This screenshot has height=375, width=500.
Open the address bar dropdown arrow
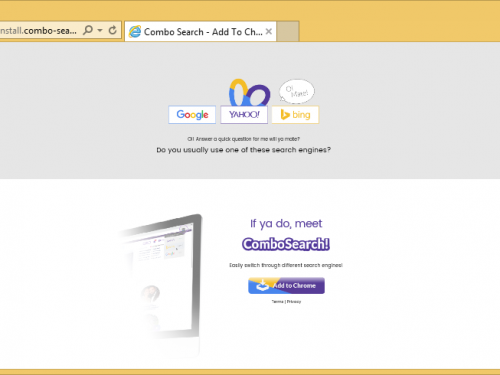[100, 30]
